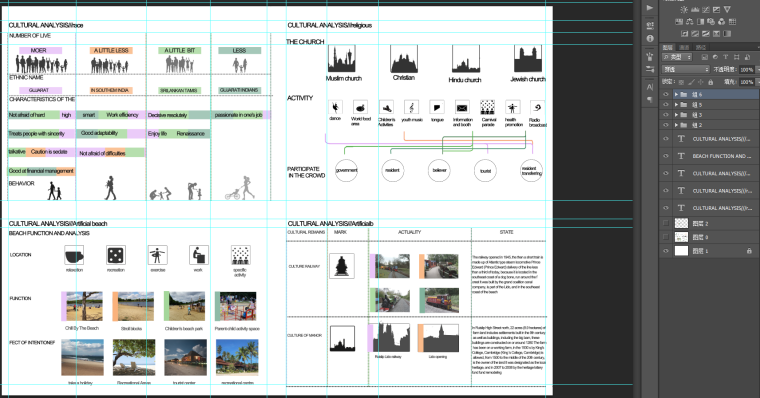Viewport: 760px width, 398px height.
Task: Open the Info panel icon
Action: click(650, 38)
